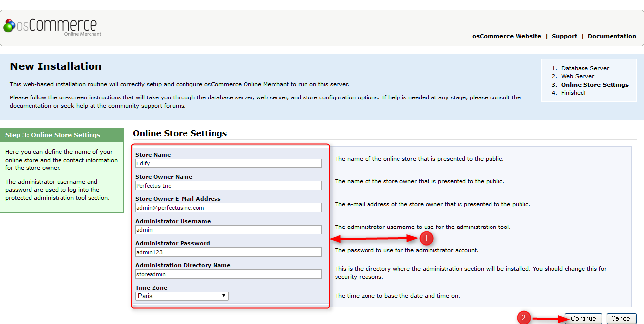Viewport: 644px width, 324px height.
Task: Click the Finished! step item
Action: coord(573,93)
